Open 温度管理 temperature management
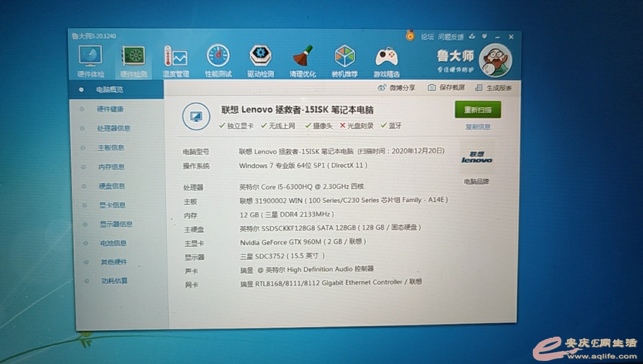643x364 pixels. pyautogui.click(x=176, y=58)
